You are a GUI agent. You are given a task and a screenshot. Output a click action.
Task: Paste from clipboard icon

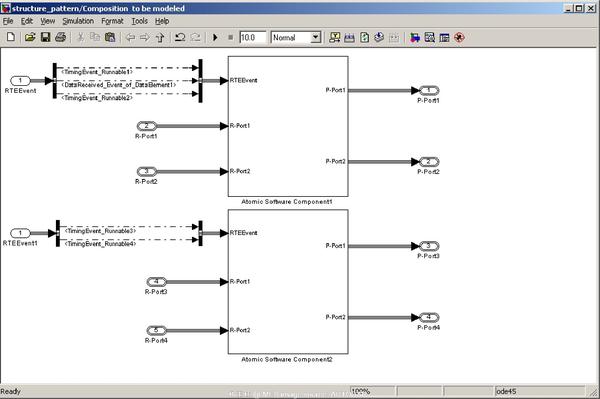(110, 37)
